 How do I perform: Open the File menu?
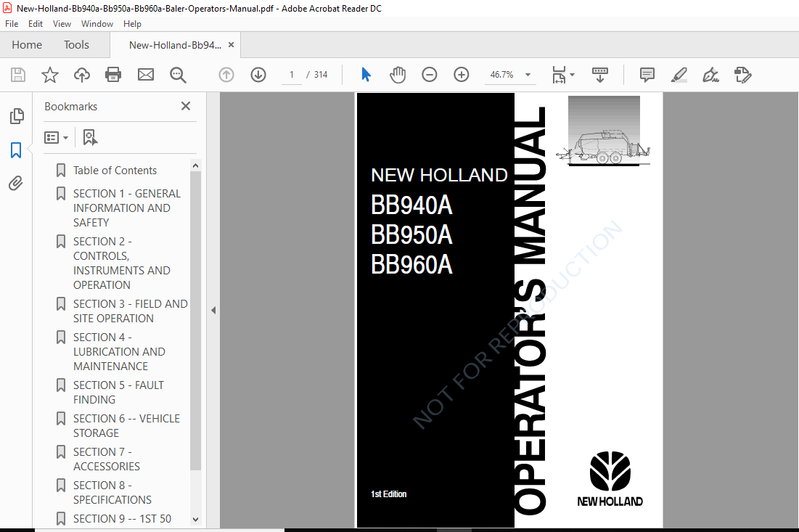coord(12,24)
